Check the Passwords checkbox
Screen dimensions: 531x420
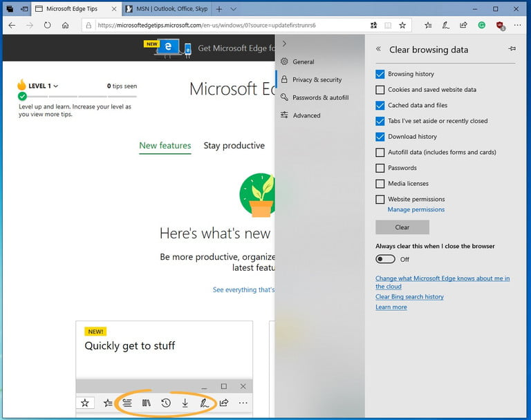(x=380, y=168)
